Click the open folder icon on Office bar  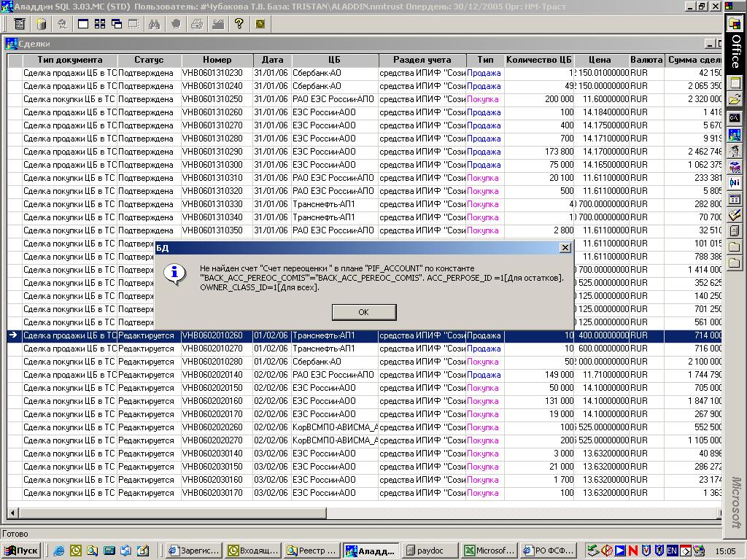click(x=735, y=99)
